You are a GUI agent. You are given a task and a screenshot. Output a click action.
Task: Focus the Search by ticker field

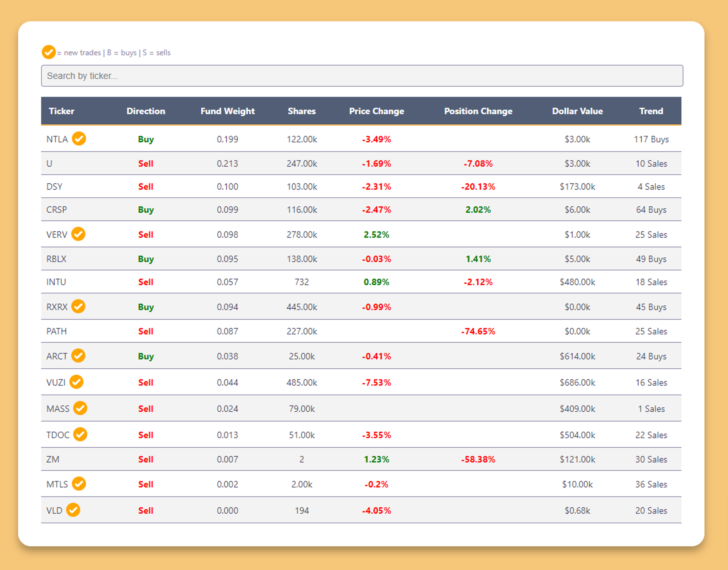[x=362, y=76]
